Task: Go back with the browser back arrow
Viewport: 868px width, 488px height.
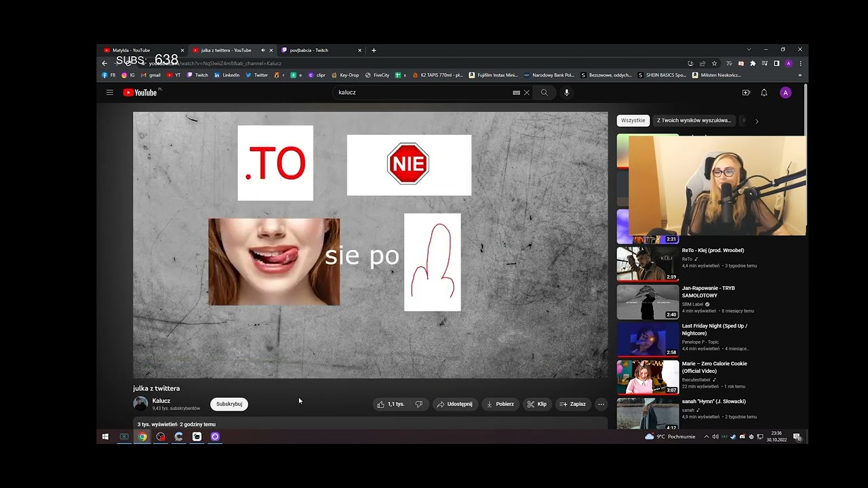Action: click(x=104, y=63)
